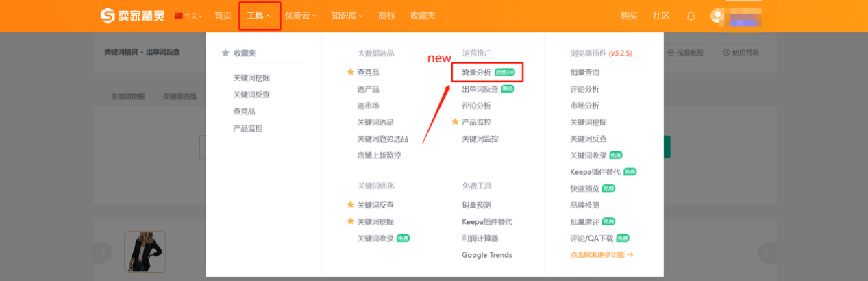Open 选市场 under 大数据选品
The width and height of the screenshot is (868, 281).
click(x=368, y=106)
